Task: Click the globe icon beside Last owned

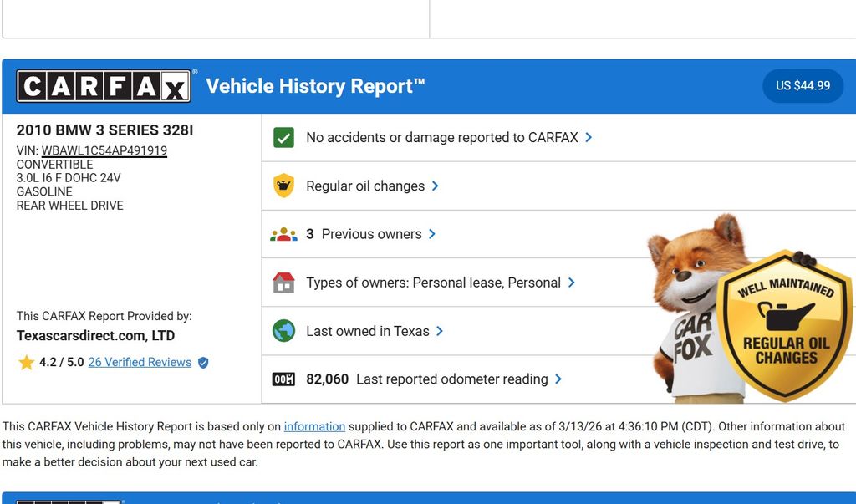Action: click(x=284, y=331)
